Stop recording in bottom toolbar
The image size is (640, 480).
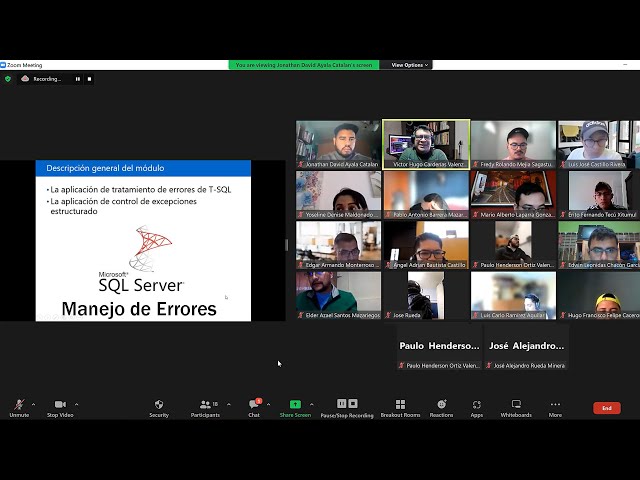pyautogui.click(x=353, y=404)
